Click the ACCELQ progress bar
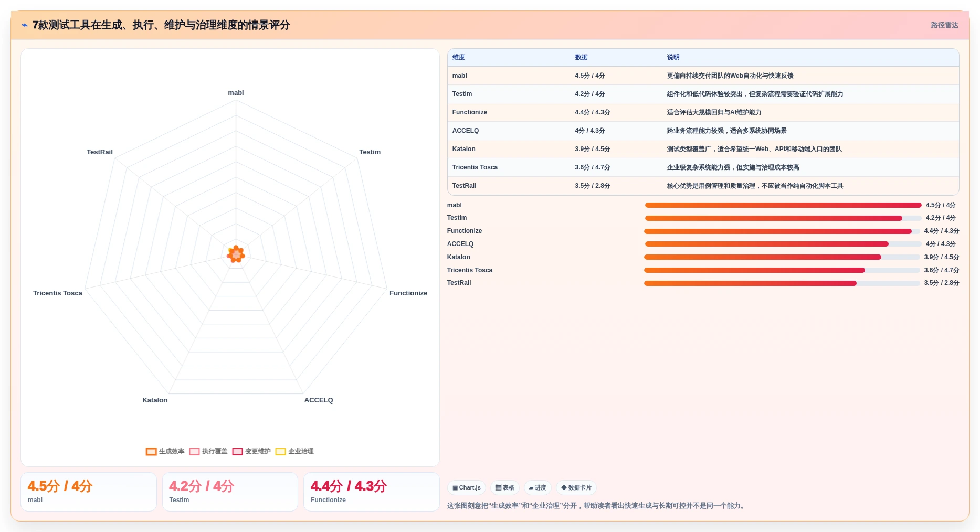The height and width of the screenshot is (532, 980). [x=783, y=244]
